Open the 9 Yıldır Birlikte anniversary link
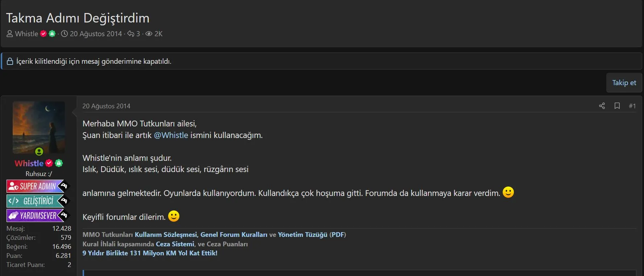 click(150, 253)
